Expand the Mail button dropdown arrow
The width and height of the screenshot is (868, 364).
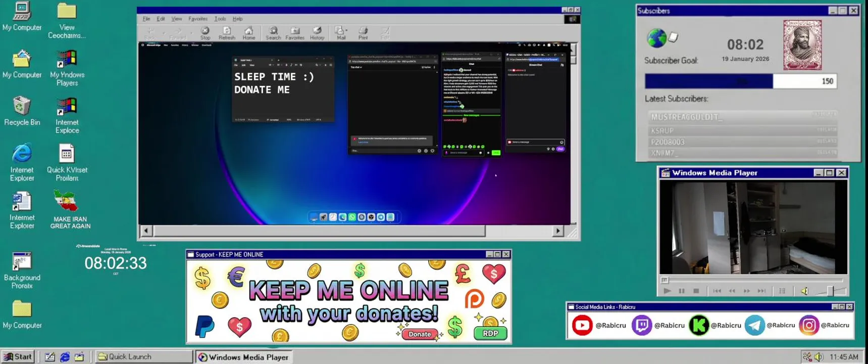click(347, 30)
